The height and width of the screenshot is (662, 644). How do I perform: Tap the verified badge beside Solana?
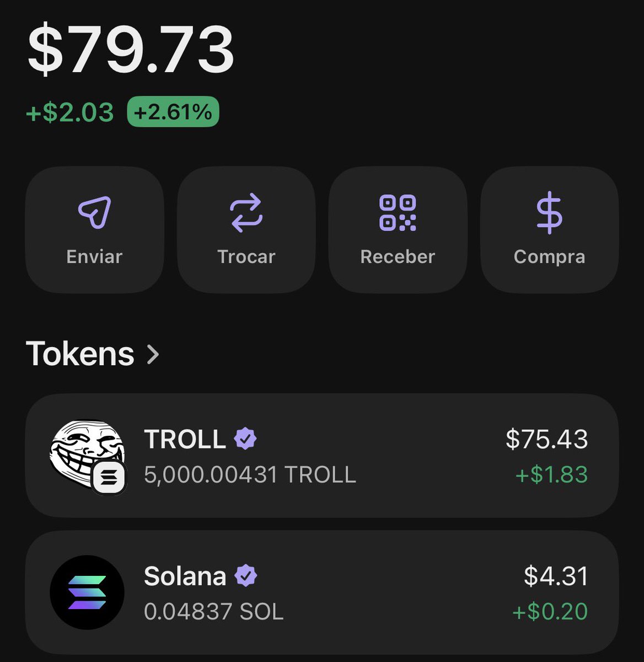[x=246, y=576]
